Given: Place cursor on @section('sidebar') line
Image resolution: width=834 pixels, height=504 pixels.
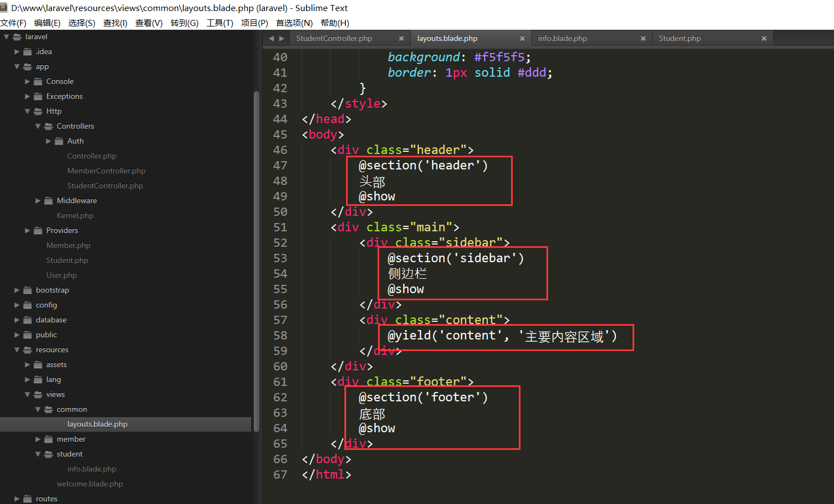Looking at the screenshot, I should (455, 258).
